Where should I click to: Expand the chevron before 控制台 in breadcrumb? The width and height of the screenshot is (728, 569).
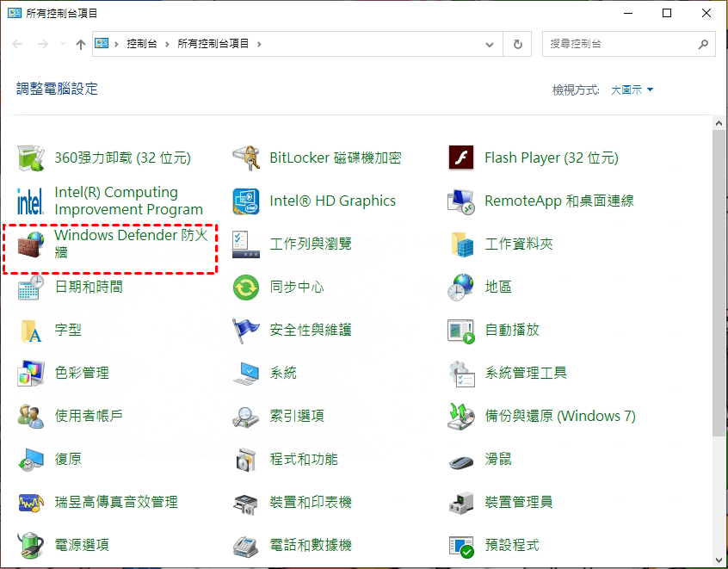point(116,44)
